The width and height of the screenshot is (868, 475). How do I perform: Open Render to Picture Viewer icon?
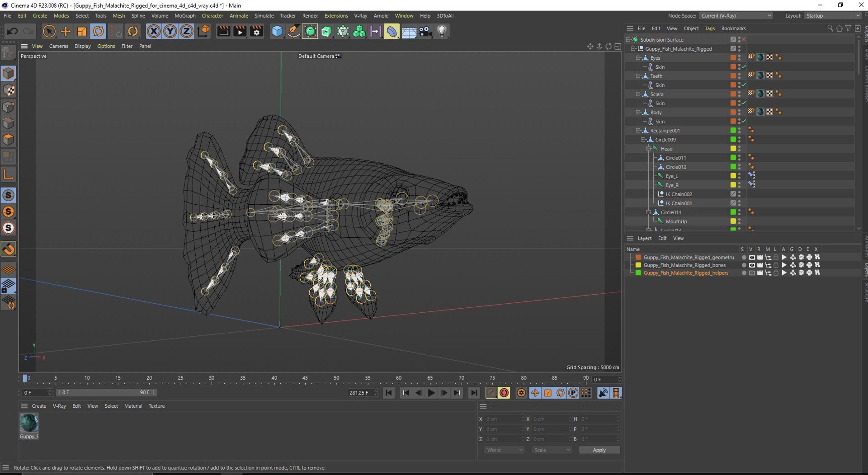point(240,31)
